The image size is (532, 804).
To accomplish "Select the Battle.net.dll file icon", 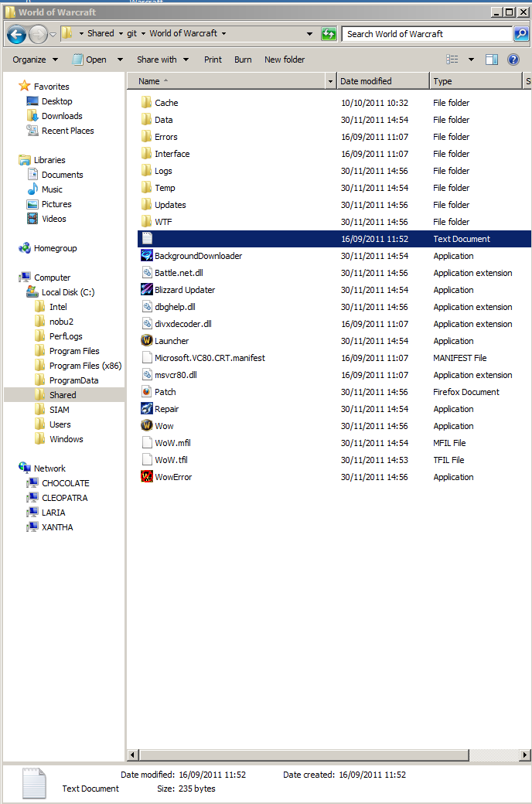I will coord(147,272).
